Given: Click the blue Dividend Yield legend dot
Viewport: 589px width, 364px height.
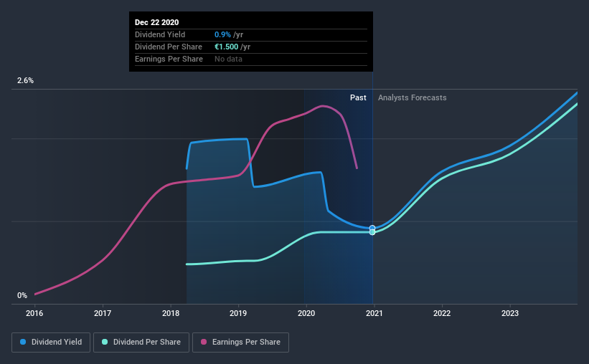Looking at the screenshot, I should click(x=23, y=342).
